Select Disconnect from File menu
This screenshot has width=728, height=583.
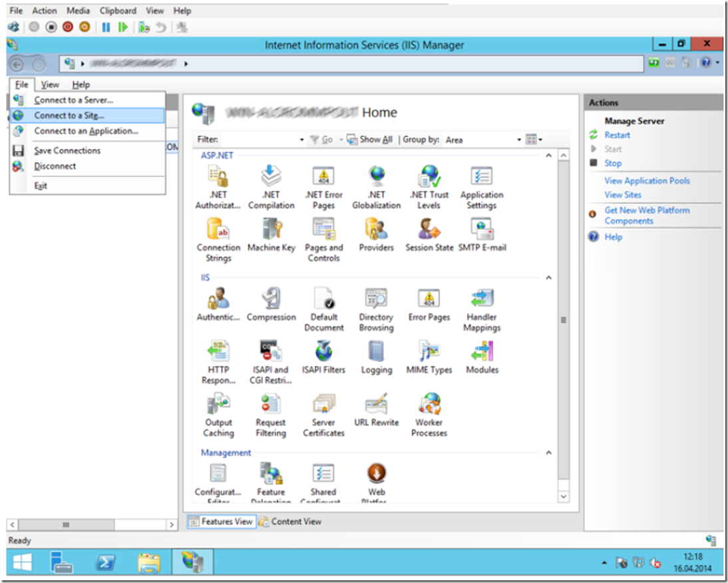[x=87, y=166]
